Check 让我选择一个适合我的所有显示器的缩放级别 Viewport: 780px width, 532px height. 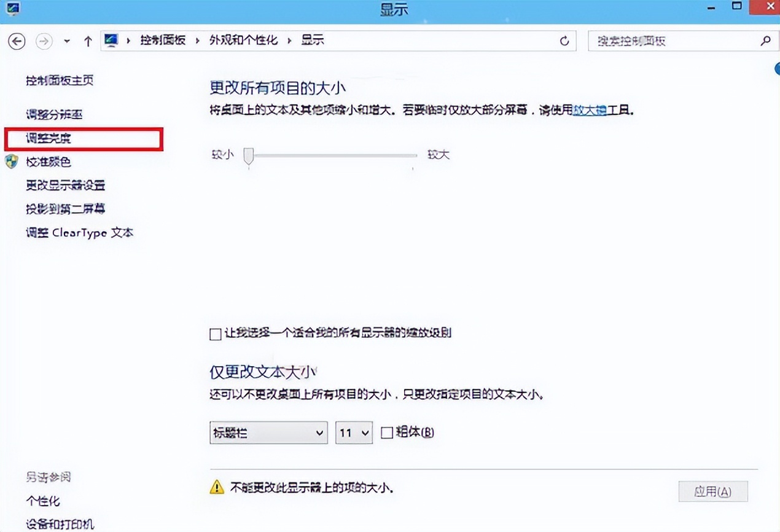215,334
